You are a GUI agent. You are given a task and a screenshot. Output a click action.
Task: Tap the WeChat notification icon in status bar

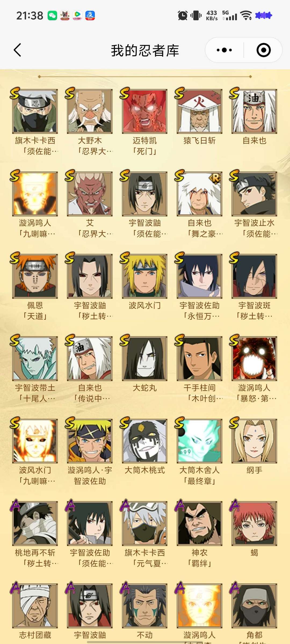52,16
